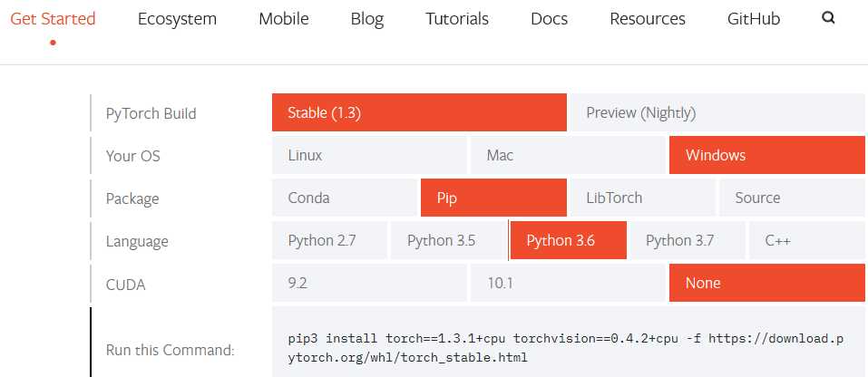The height and width of the screenshot is (377, 868).
Task: Visit the Blog link in navbar
Action: (x=367, y=19)
